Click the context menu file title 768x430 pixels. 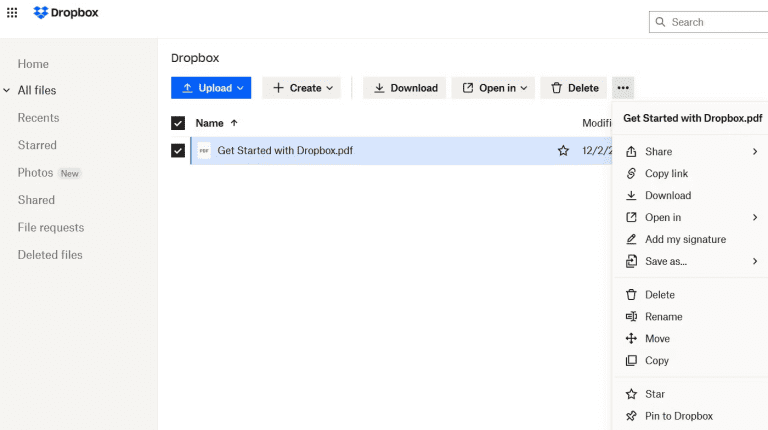point(693,118)
